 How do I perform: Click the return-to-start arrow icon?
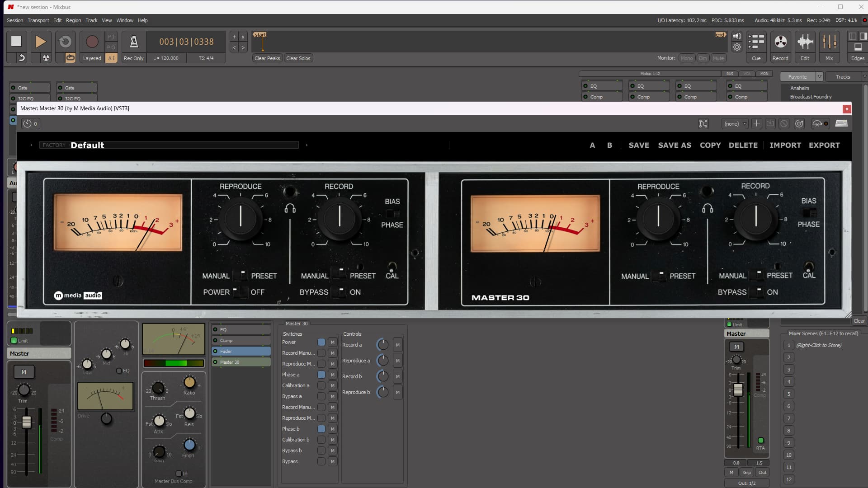21,58
